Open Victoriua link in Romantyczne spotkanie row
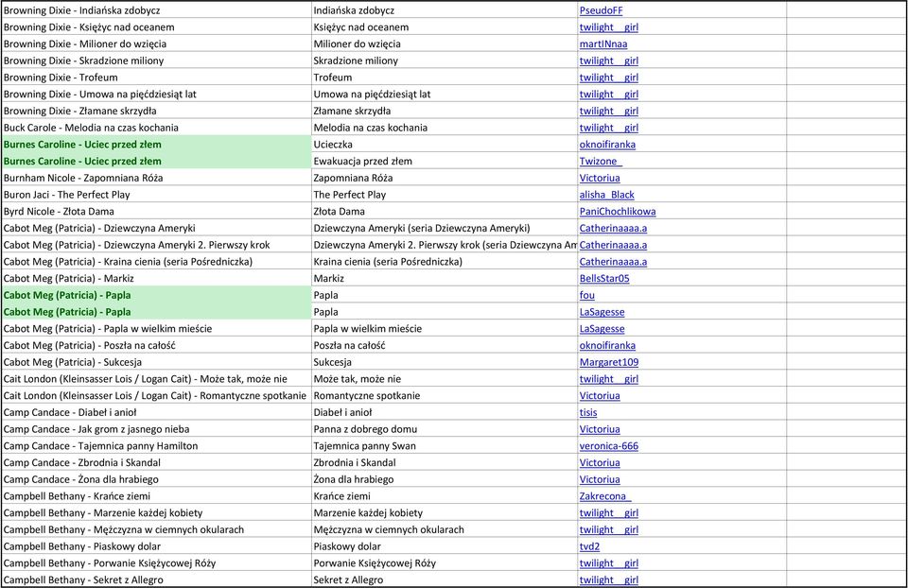This screenshot has width=908, height=588. click(x=600, y=396)
